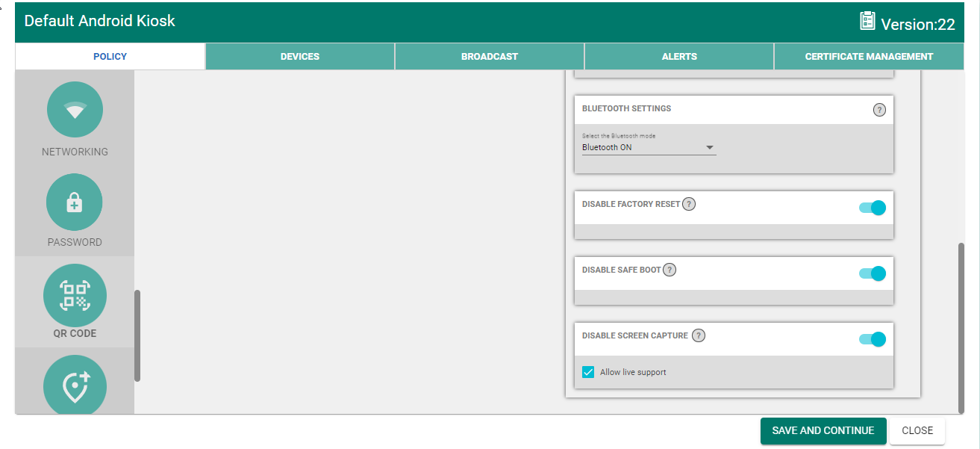Switch to the Certificate Management tab

click(x=869, y=57)
